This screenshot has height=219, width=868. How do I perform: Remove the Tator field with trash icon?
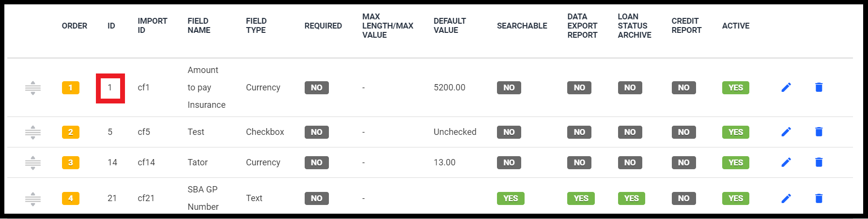point(819,162)
